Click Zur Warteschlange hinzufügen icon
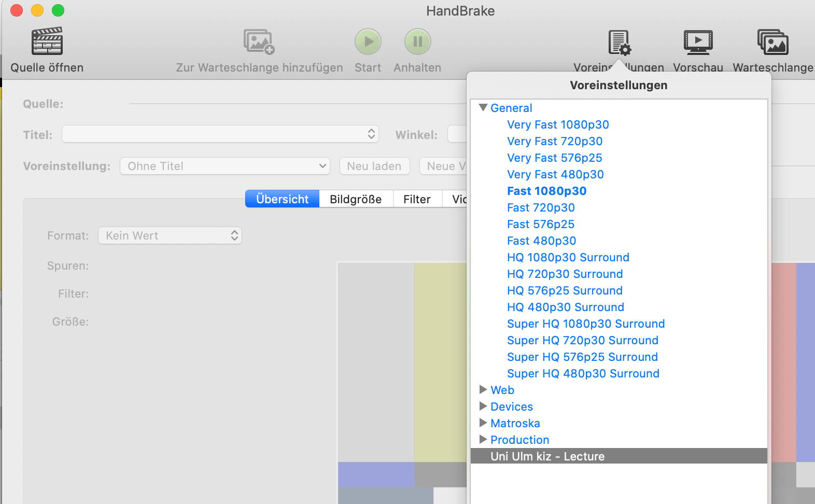The image size is (815, 504). tap(259, 41)
